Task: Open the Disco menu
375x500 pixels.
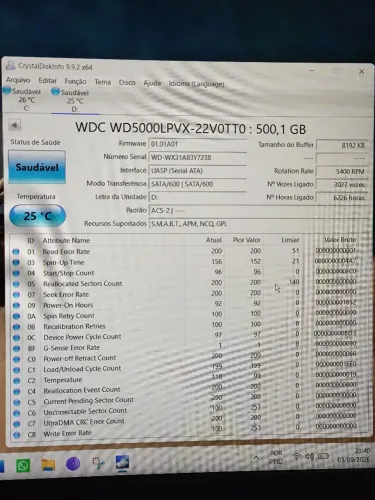Action: [x=127, y=82]
